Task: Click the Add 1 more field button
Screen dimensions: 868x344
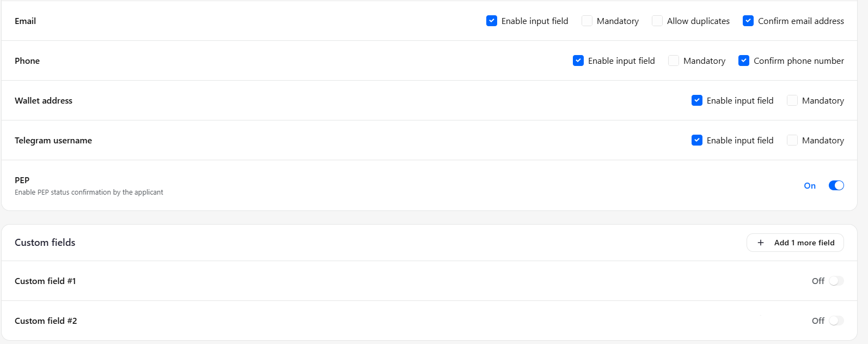Action: click(x=795, y=243)
